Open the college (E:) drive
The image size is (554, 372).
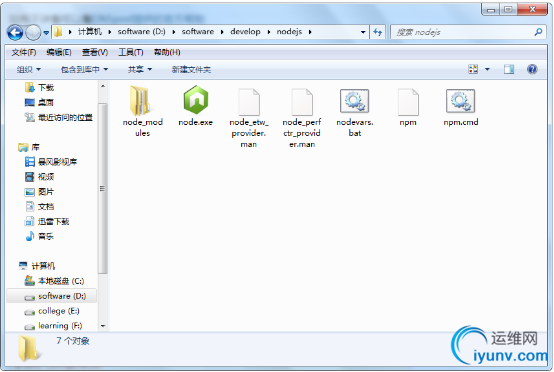tap(52, 311)
